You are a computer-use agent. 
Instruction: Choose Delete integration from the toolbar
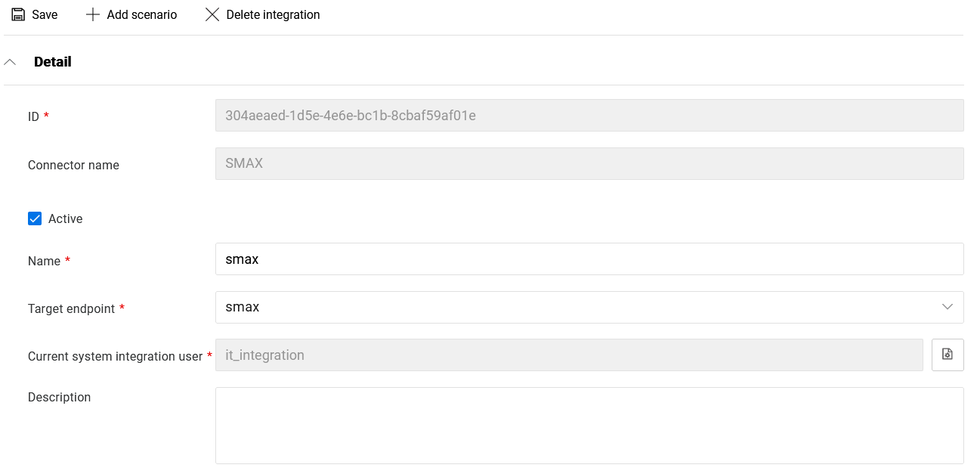click(263, 14)
